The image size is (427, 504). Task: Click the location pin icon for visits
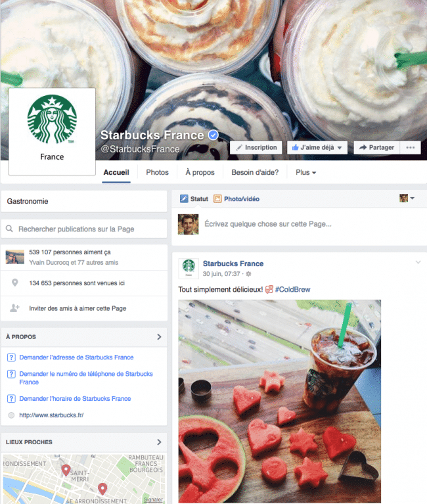(x=14, y=283)
